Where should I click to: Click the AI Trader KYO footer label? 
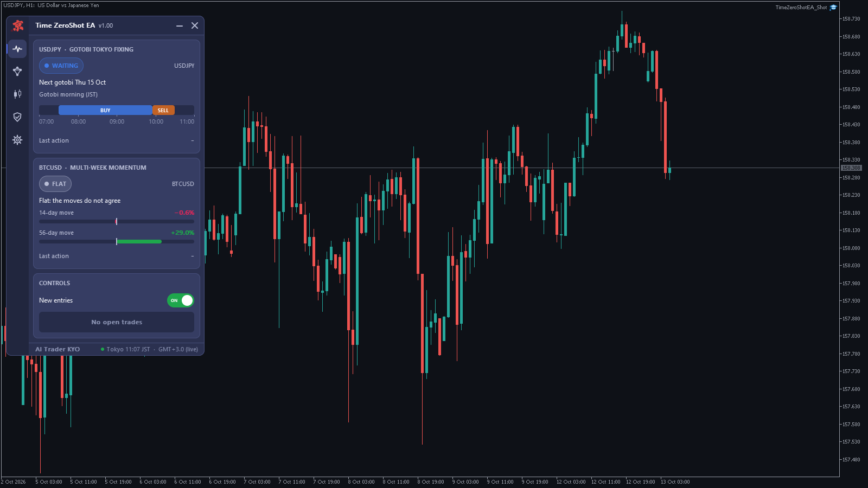click(58, 349)
